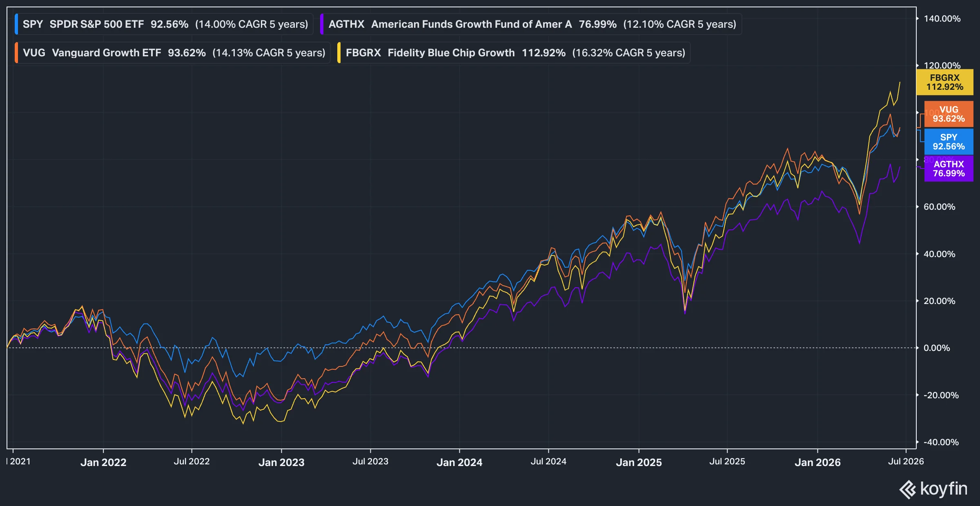Viewport: 980px width, 506px height.
Task: Click the orange VUG color bar in legend
Action: [x=16, y=53]
